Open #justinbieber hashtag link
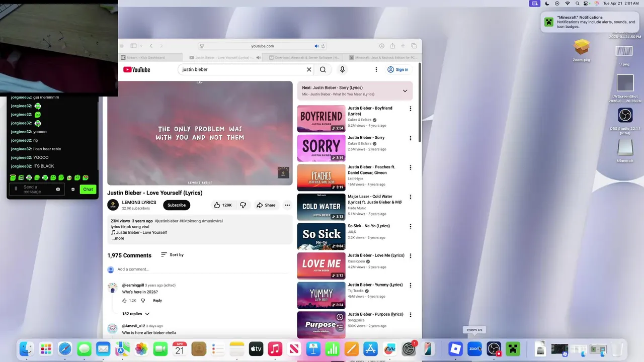 coord(167,221)
